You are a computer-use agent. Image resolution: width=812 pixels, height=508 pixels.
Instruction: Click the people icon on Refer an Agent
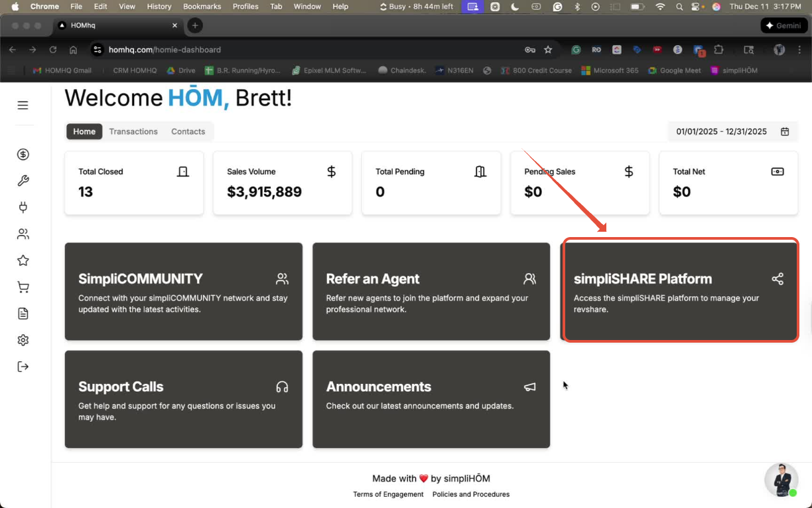pyautogui.click(x=529, y=279)
